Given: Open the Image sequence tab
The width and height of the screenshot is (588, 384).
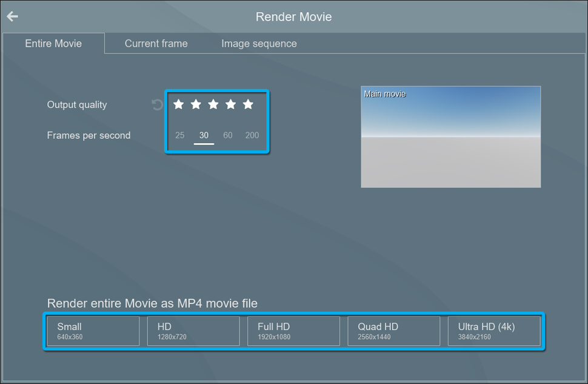Looking at the screenshot, I should [259, 43].
